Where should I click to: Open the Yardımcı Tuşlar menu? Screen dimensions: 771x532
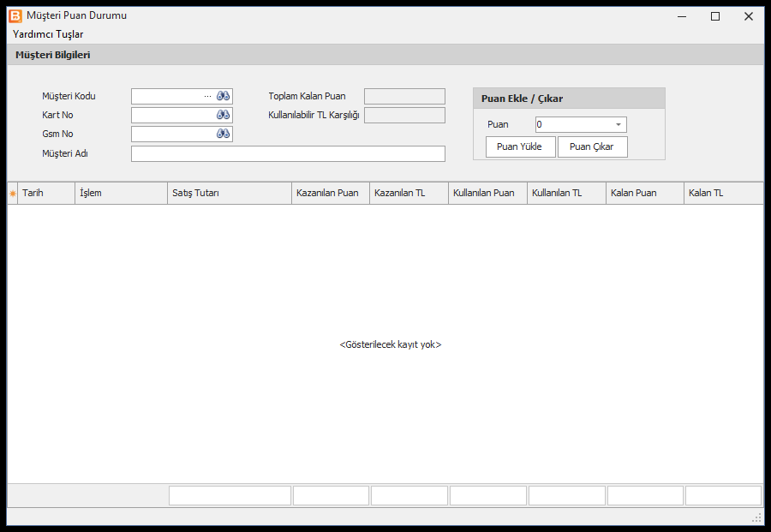(x=48, y=34)
